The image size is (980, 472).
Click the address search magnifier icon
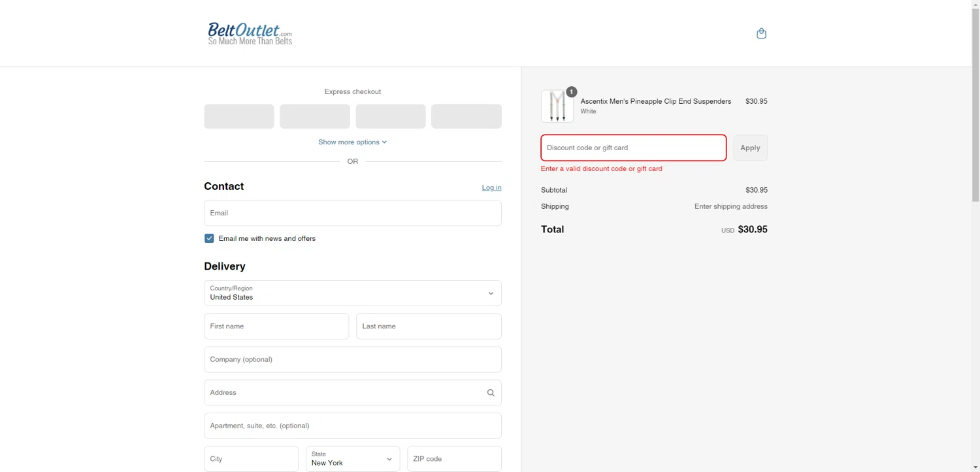(x=491, y=393)
